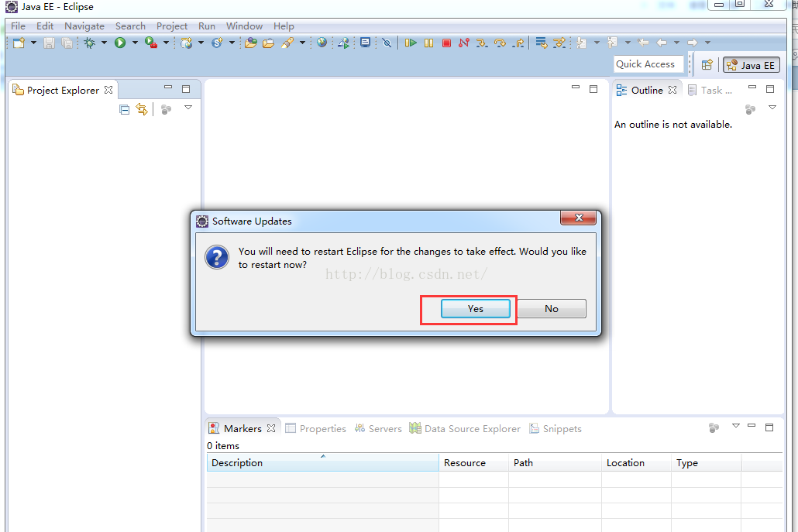Click the Previous Annotation icon
Image resolution: width=798 pixels, height=532 pixels.
[612, 43]
